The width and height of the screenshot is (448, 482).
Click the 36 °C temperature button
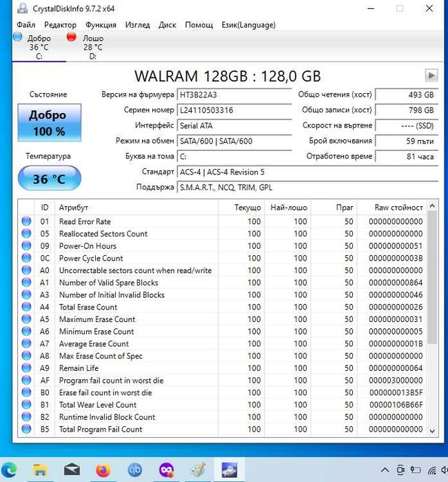pyautogui.click(x=50, y=179)
